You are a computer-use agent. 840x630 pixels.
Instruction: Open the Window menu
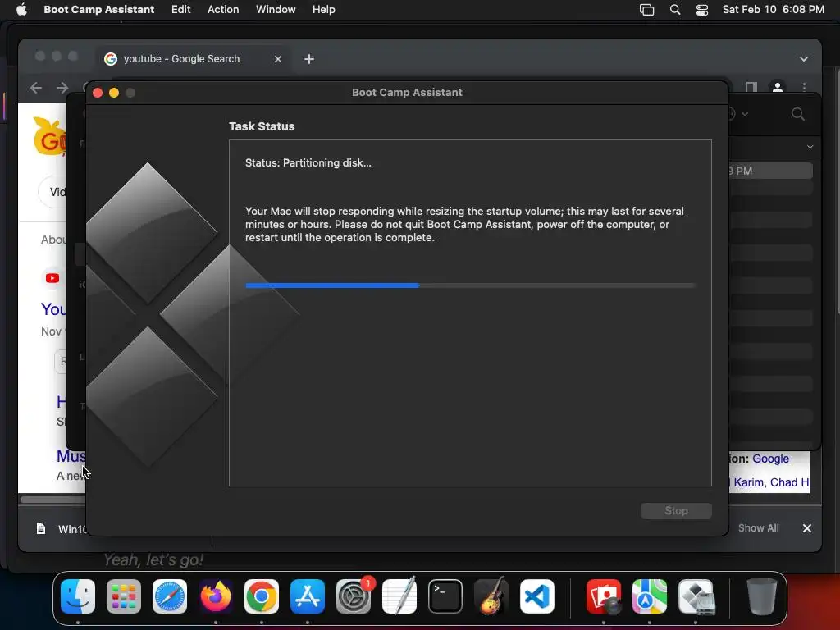tap(276, 9)
